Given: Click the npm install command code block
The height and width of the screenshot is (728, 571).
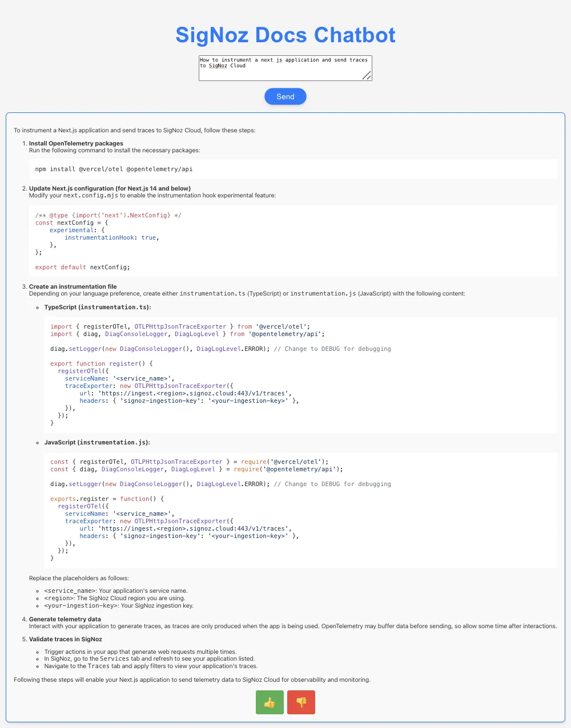Looking at the screenshot, I should click(293, 169).
